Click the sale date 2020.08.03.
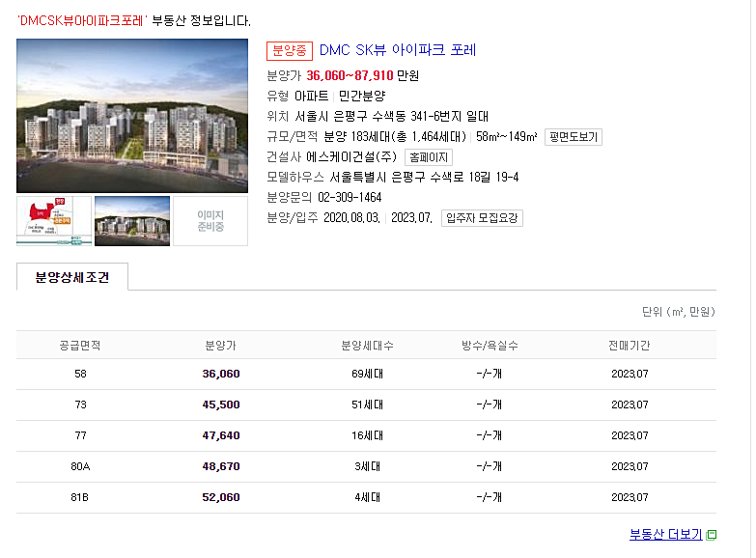Image resolution: width=756 pixels, height=558 pixels. [351, 218]
